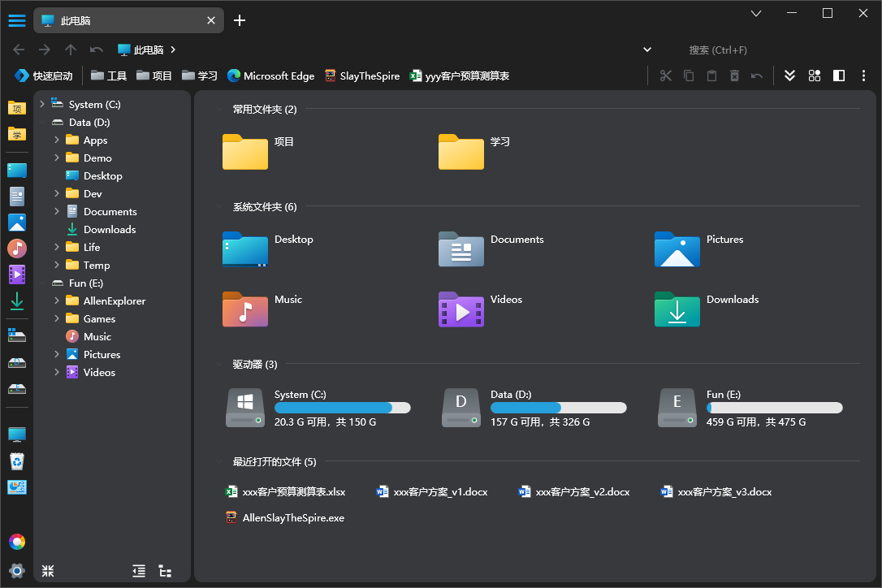Image resolution: width=882 pixels, height=588 pixels.
Task: Click the Recycle Bin icon in the left rail
Action: pyautogui.click(x=17, y=461)
